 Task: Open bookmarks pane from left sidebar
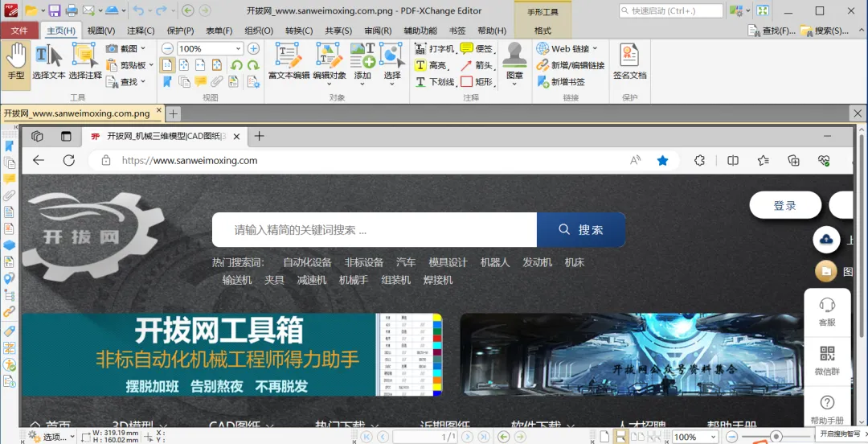tap(10, 146)
